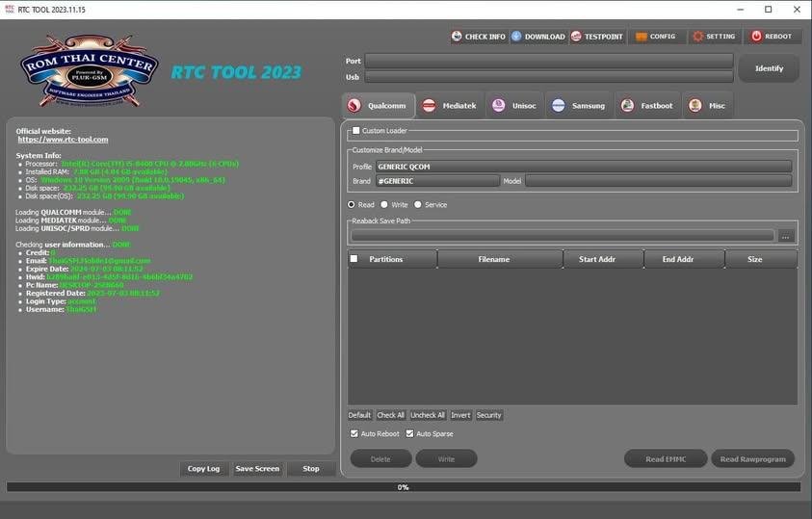Open the Usb dropdown field

tap(549, 77)
